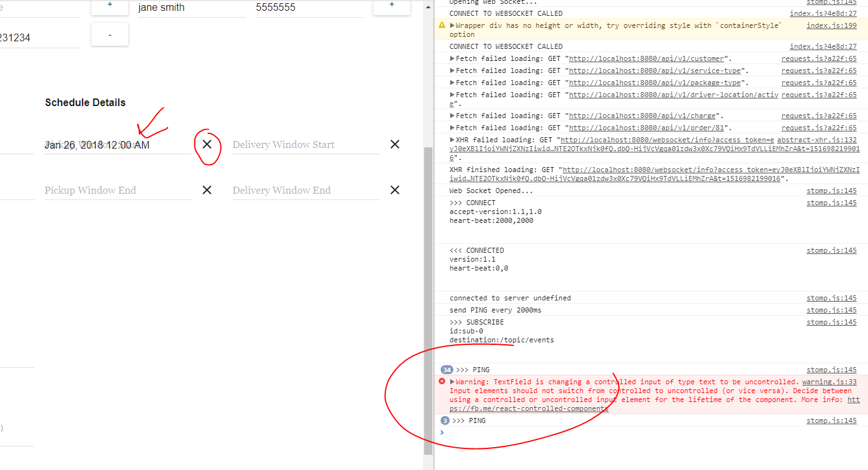Expand the Fetch failed api/v1/customer entry
This screenshot has width=868, height=470.
click(452, 58)
